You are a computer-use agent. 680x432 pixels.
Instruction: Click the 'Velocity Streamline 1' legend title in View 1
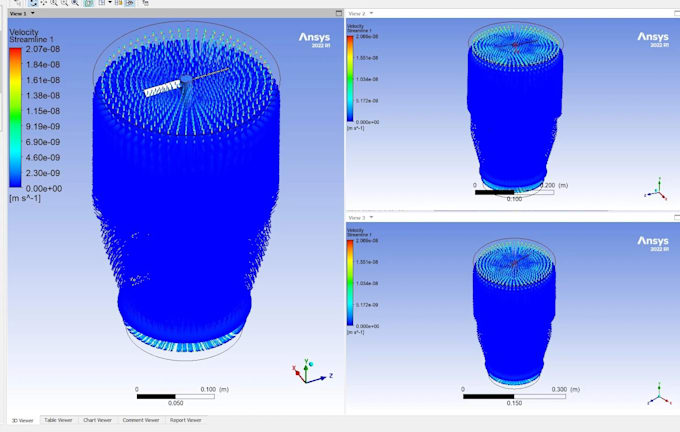[31, 36]
